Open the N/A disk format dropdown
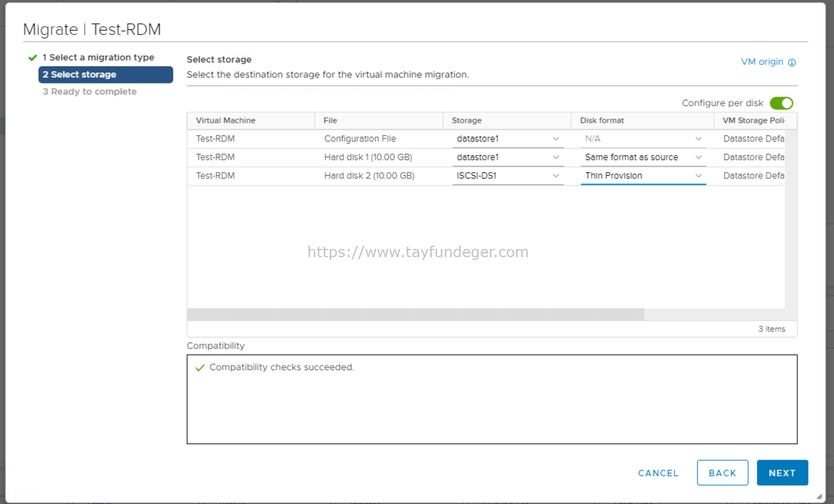Viewport: 834px width, 504px height. pos(699,138)
